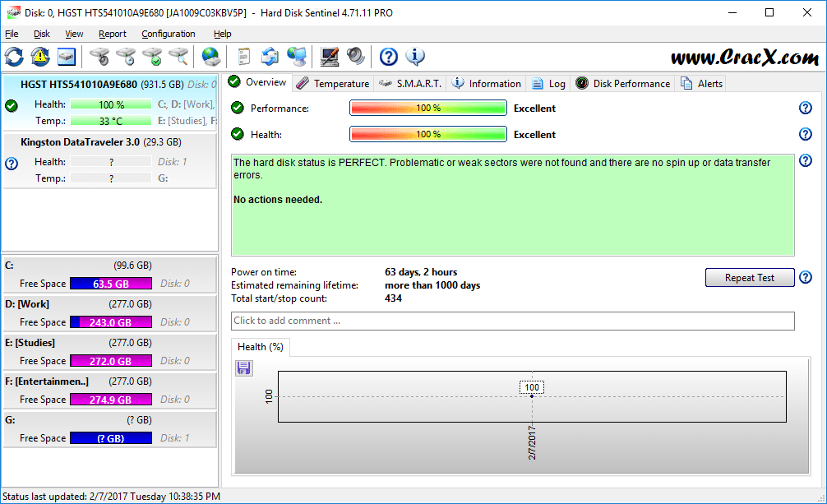
Task: Open the Disk menu
Action: [41, 34]
